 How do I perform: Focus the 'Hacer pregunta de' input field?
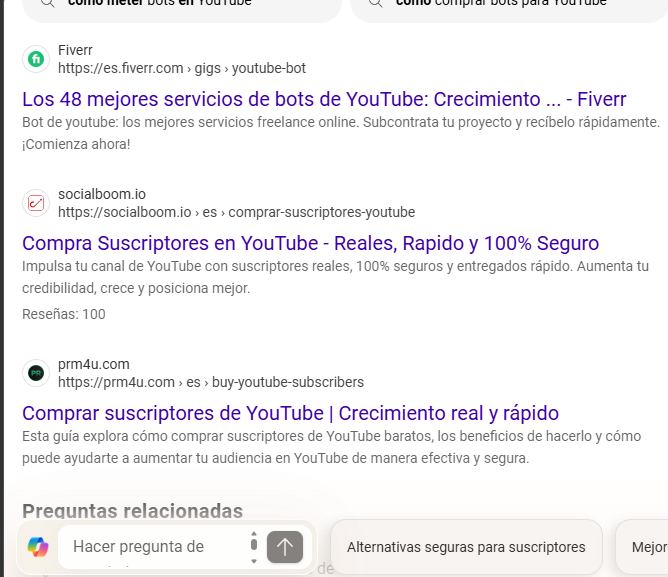153,547
